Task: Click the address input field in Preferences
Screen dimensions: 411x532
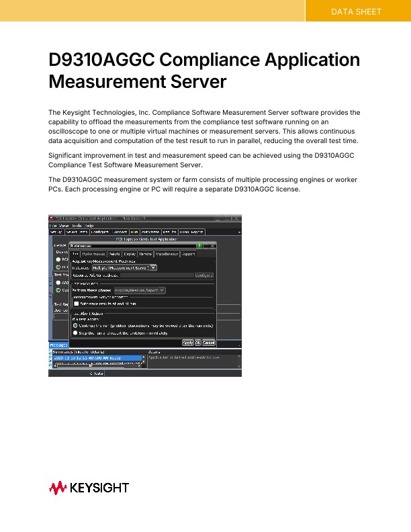Action: 157,275
